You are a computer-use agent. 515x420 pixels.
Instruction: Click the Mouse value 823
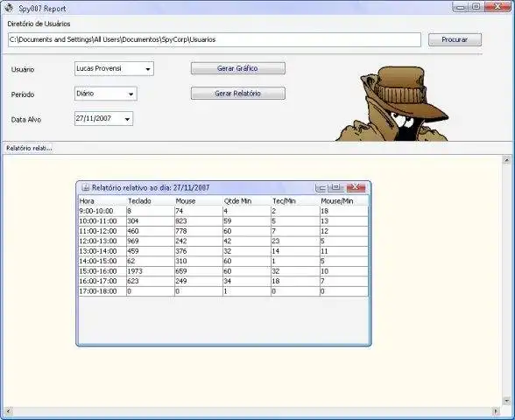tap(199, 221)
